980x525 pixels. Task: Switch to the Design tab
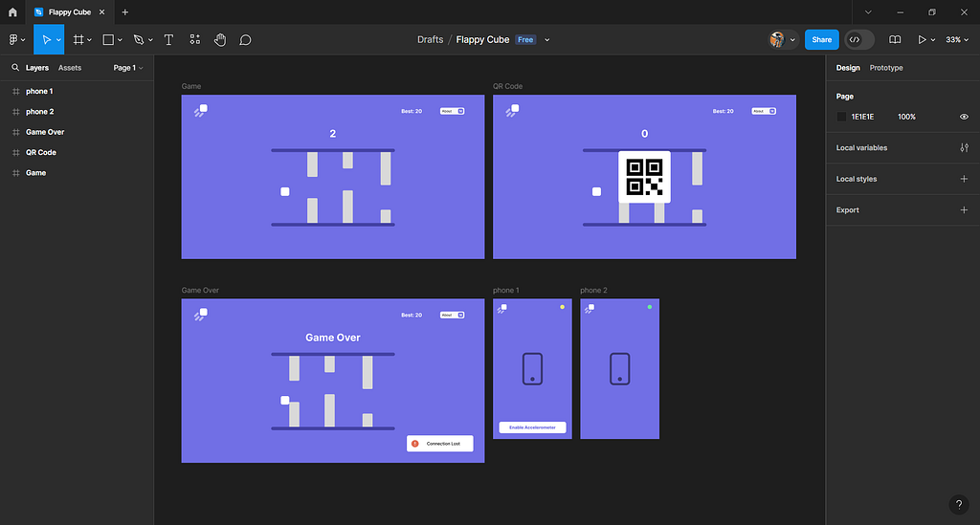point(848,68)
